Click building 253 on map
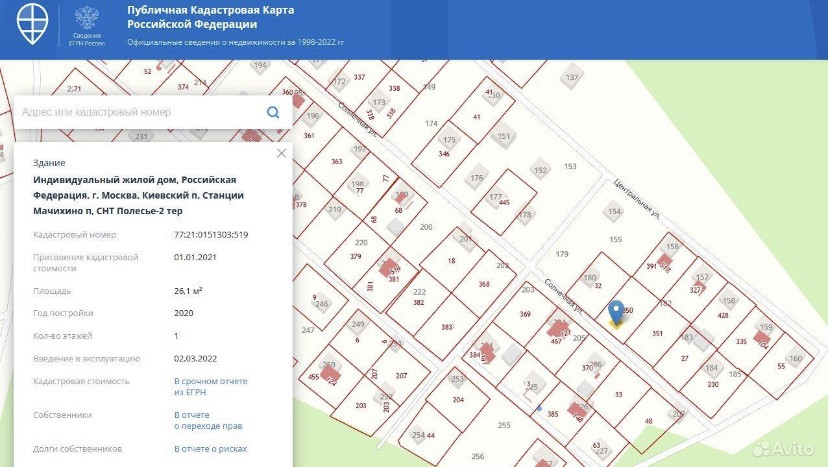 [457, 378]
